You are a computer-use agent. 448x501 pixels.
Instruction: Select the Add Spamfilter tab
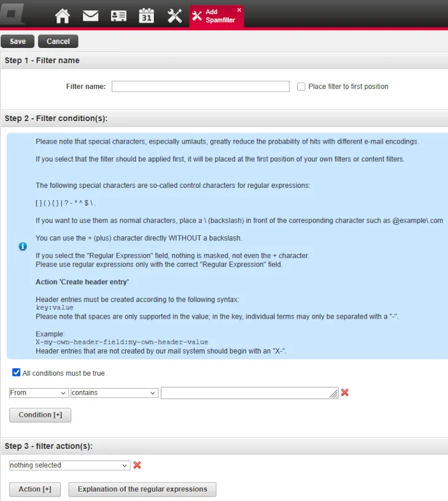[x=217, y=16]
